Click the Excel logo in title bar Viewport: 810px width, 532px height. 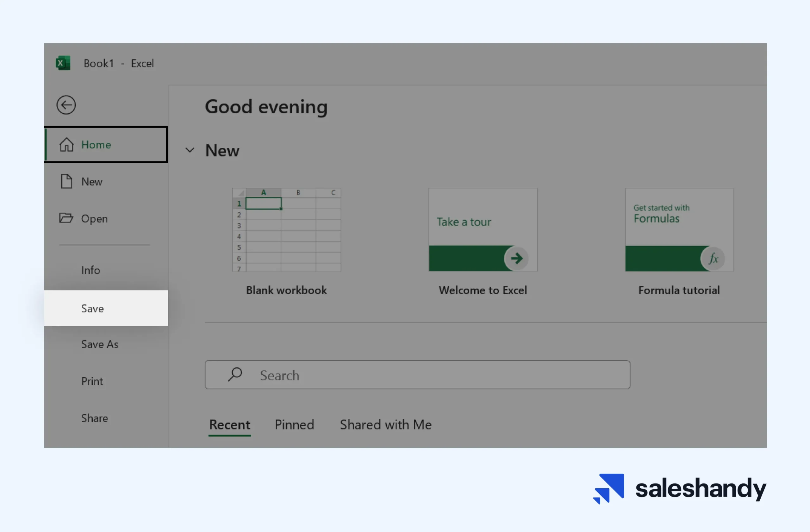click(x=63, y=63)
